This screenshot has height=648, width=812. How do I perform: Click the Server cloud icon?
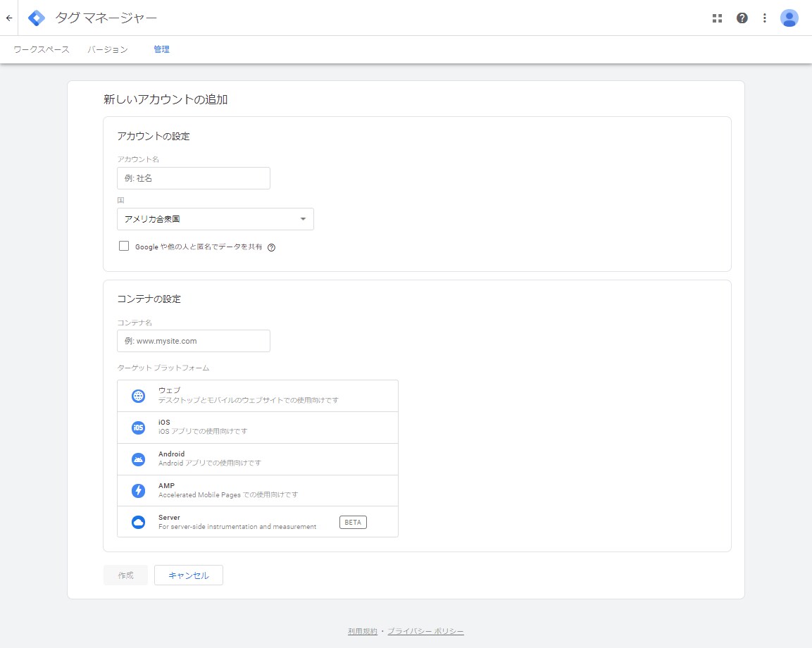click(138, 522)
